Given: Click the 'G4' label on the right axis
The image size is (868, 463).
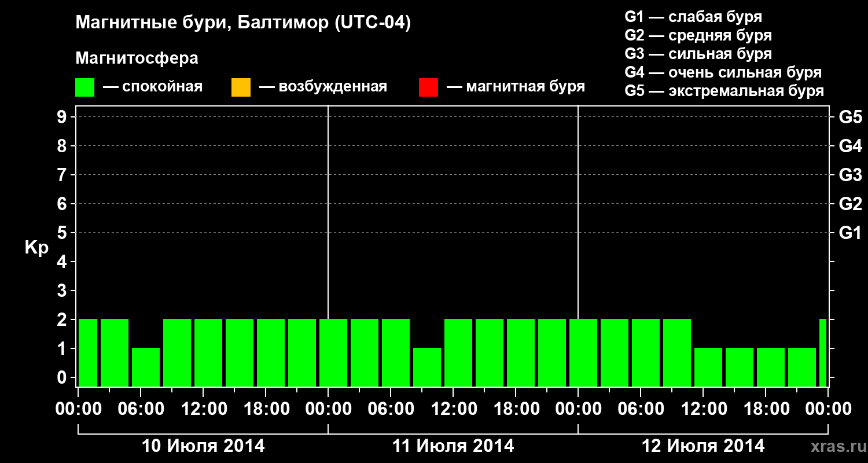Looking at the screenshot, I should (x=850, y=146).
